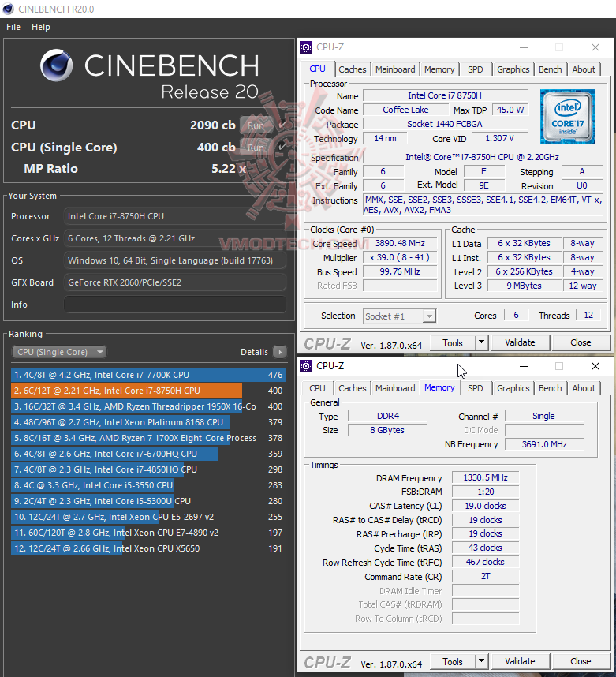Switch to Graphics tab in lower CPU-Z
Viewport: 616px width, 677px height.
point(513,388)
